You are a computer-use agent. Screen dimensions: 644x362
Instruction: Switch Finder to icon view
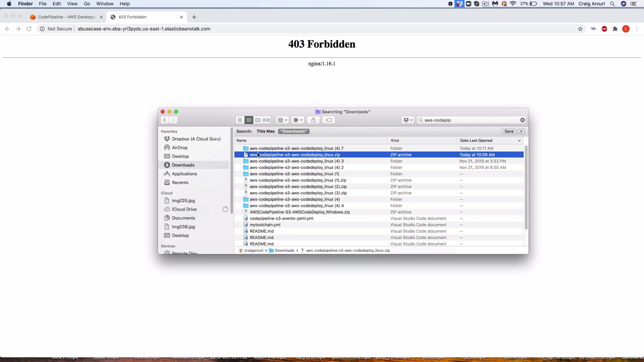(x=240, y=120)
